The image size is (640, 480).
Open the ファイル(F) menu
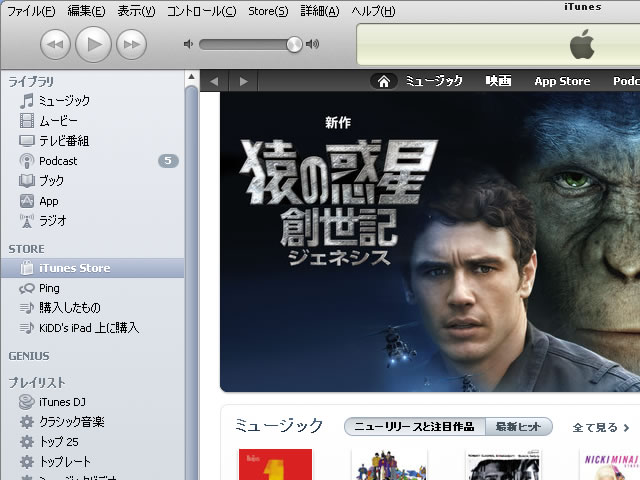(31, 11)
